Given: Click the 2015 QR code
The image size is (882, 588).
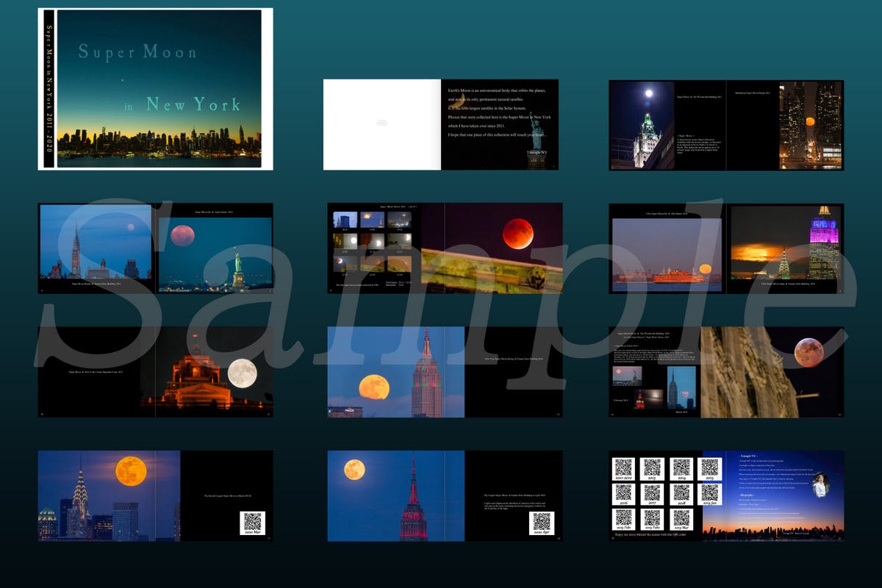Looking at the screenshot, I should pyautogui.click(x=709, y=468).
